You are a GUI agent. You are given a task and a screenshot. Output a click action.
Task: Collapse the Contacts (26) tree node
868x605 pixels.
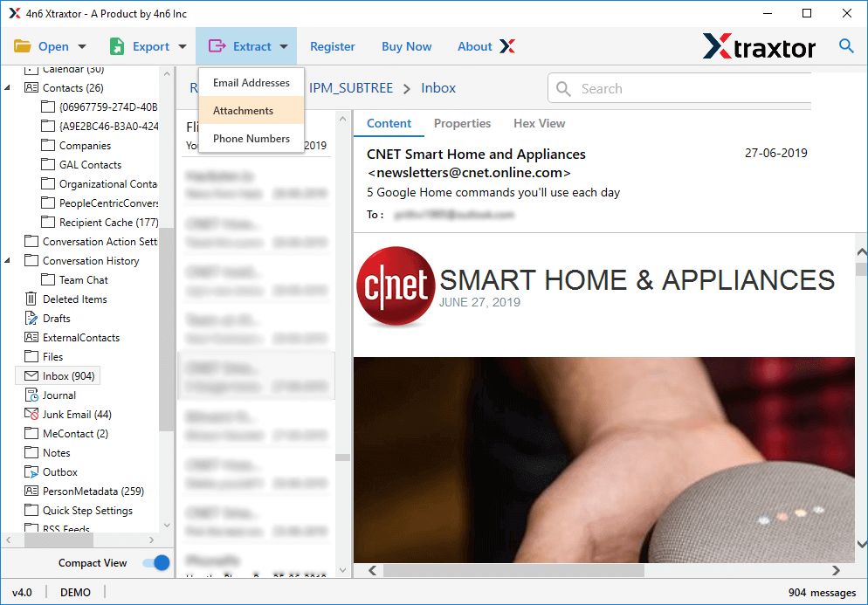pyautogui.click(x=7, y=87)
